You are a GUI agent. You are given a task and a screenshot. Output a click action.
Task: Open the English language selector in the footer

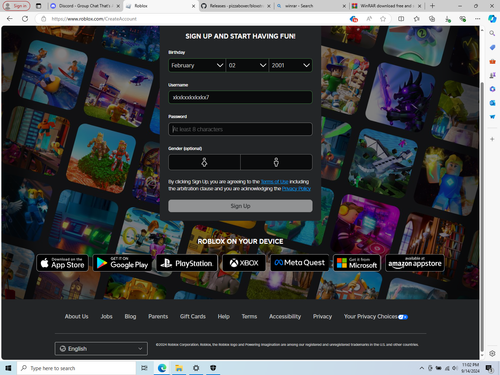[101, 349]
